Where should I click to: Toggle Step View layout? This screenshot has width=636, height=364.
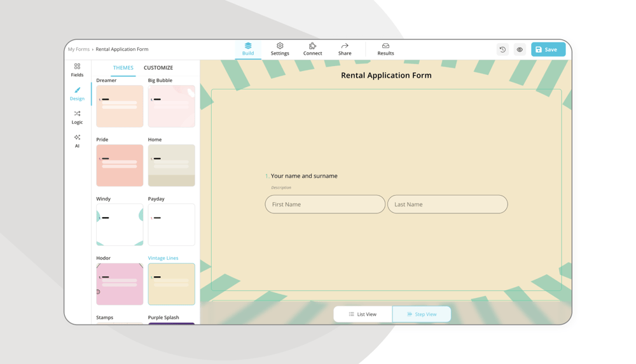[x=422, y=314]
